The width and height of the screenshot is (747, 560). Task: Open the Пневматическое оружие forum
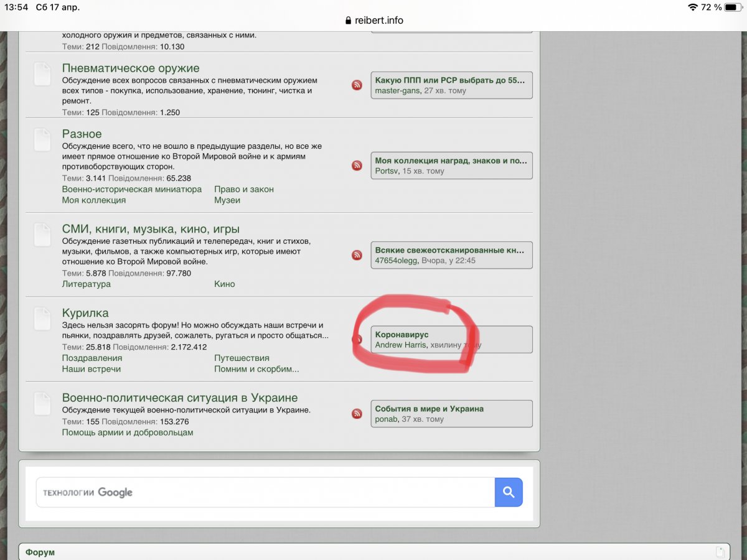pyautogui.click(x=131, y=68)
